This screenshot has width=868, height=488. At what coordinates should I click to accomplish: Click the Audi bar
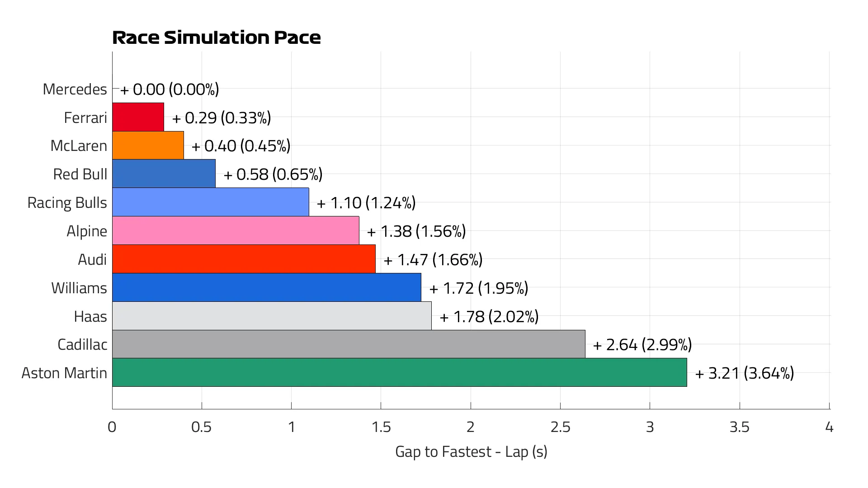pyautogui.click(x=244, y=259)
